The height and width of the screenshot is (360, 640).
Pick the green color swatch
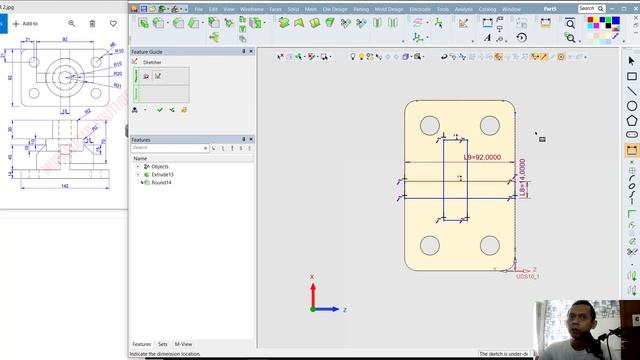click(609, 20)
